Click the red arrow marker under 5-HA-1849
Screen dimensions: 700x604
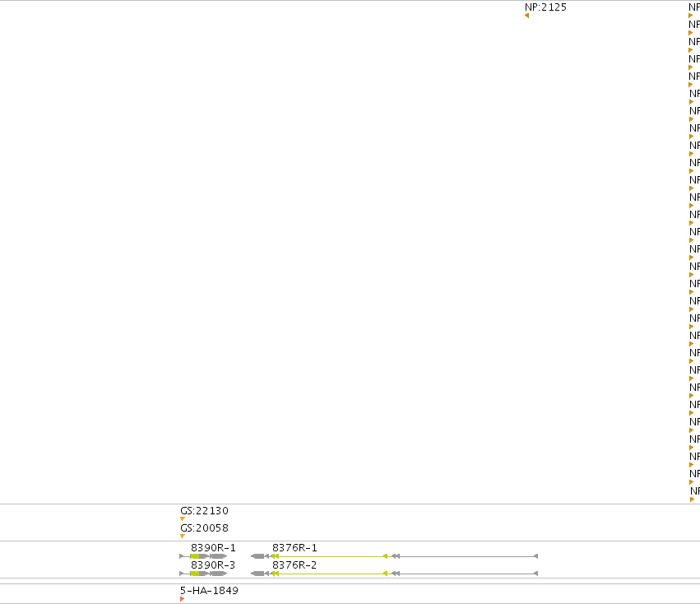point(182,599)
